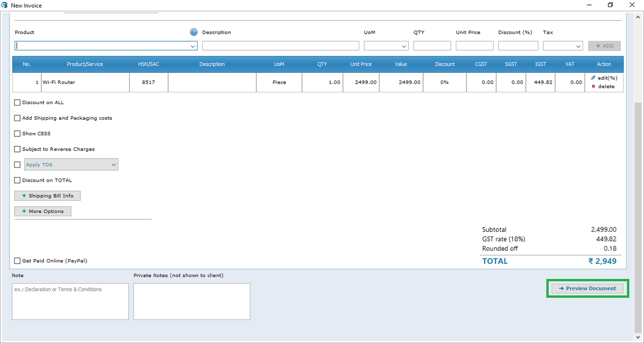
Task: Click the TOTAL amount ₹ 2,949
Action: [x=602, y=261]
